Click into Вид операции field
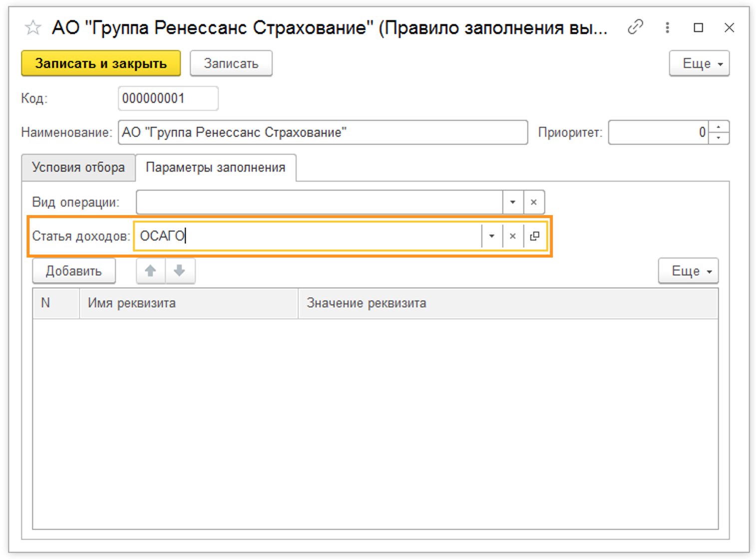This screenshot has height=559, width=756. point(319,202)
